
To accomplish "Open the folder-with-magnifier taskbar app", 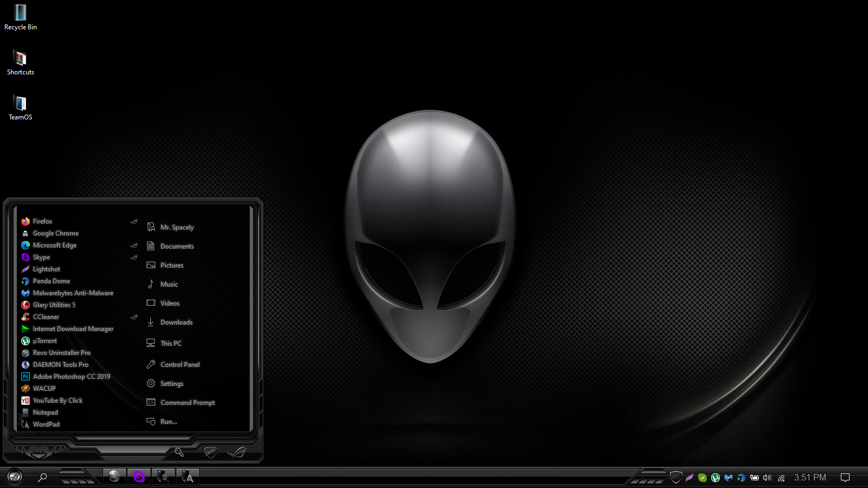I will [x=163, y=477].
